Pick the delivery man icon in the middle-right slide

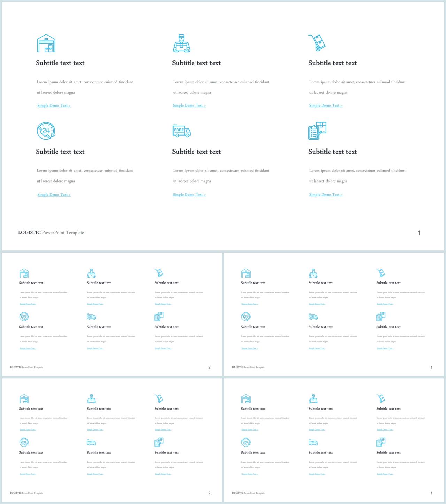(313, 273)
